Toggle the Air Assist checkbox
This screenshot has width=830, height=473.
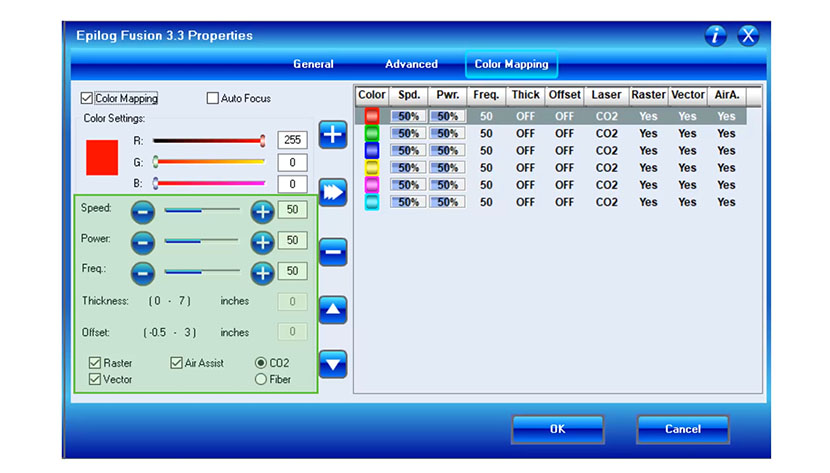176,363
